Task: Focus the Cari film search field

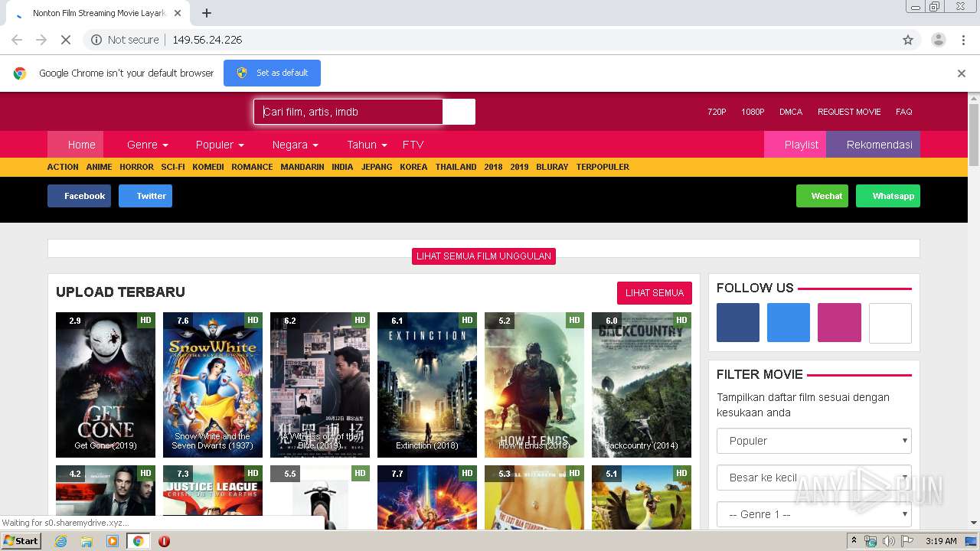Action: 348,112
